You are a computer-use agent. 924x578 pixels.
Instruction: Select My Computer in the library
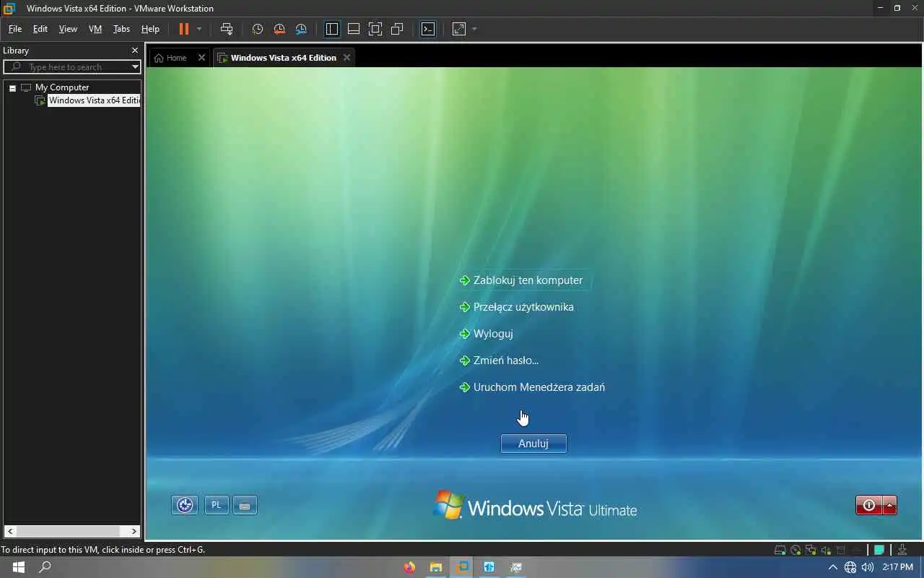click(x=62, y=87)
